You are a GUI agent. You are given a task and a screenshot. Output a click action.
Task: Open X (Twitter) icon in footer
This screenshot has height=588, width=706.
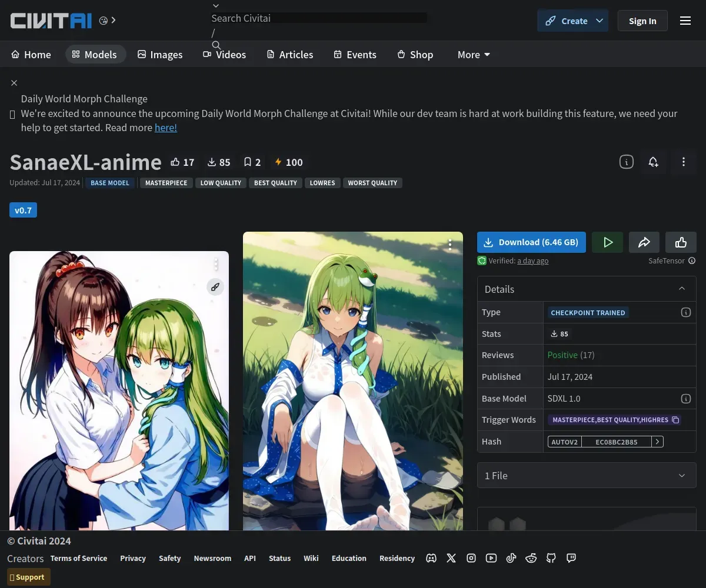(451, 558)
